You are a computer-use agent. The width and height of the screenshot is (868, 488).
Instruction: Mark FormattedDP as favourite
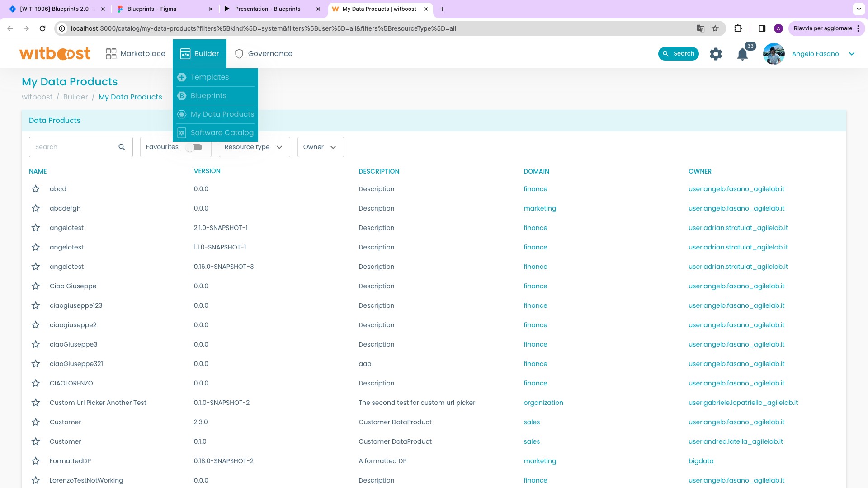point(36,461)
